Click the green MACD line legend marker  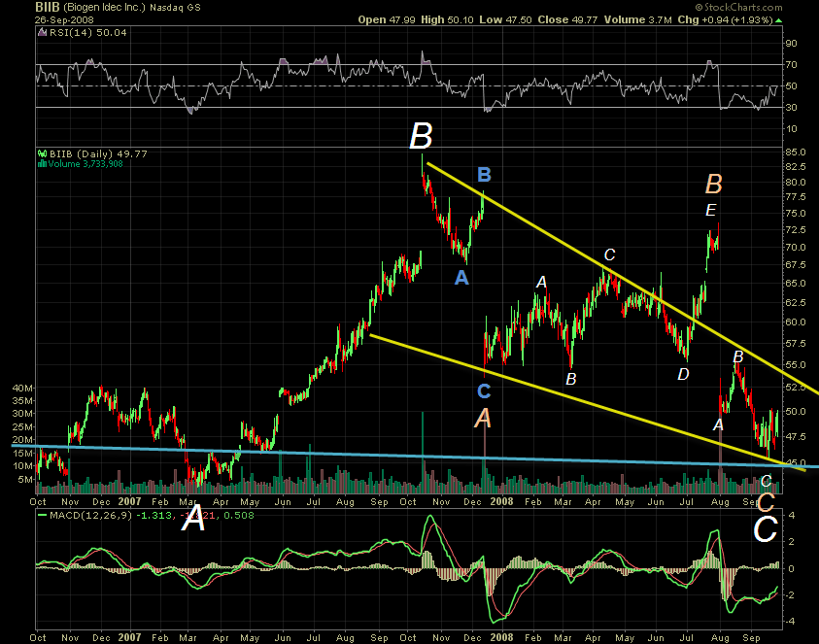pyautogui.click(x=43, y=516)
